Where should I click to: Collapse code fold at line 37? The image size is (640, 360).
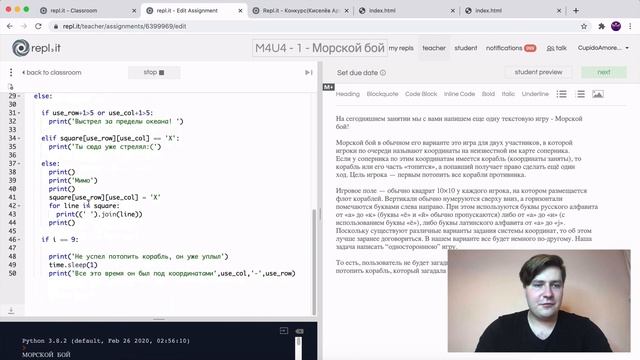coord(19,164)
